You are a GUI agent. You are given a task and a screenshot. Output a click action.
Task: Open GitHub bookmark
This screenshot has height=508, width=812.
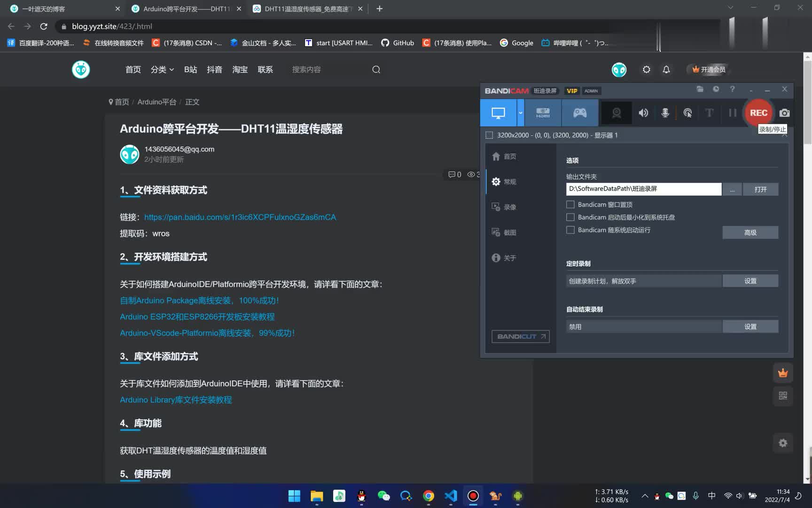[x=398, y=43]
